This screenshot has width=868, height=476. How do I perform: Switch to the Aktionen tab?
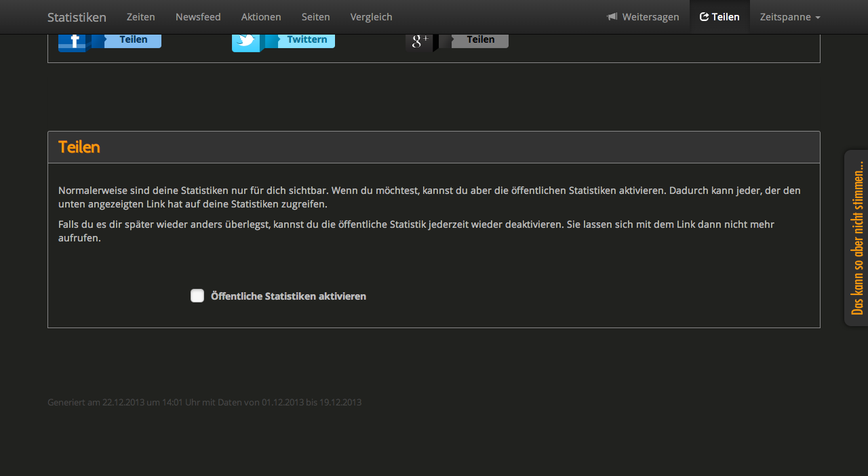click(261, 17)
